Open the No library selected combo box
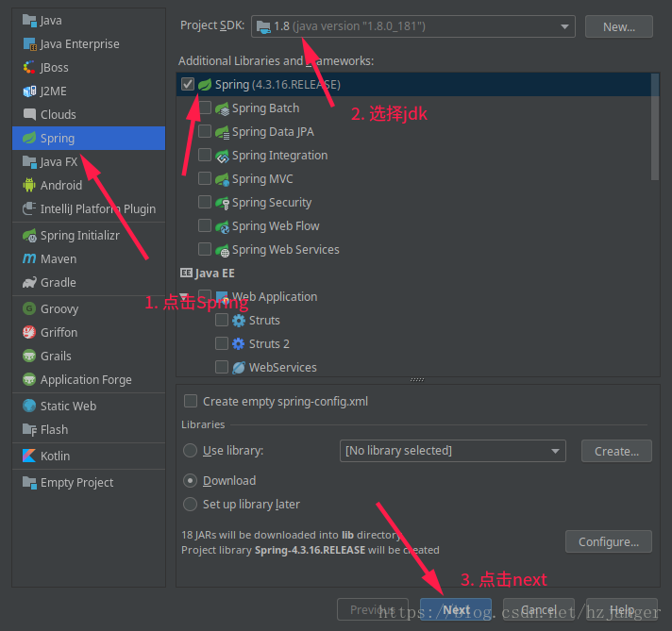The image size is (672, 631). coord(453,451)
